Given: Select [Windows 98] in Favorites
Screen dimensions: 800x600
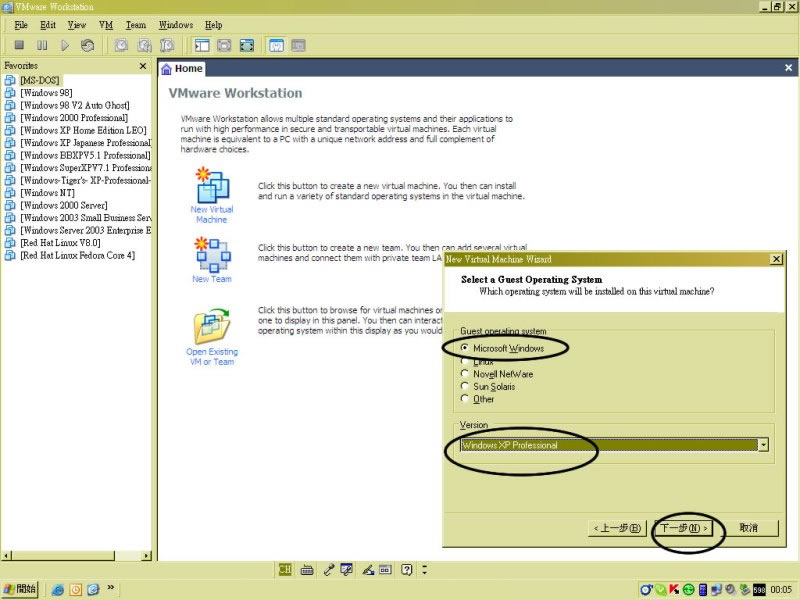Looking at the screenshot, I should pos(46,92).
